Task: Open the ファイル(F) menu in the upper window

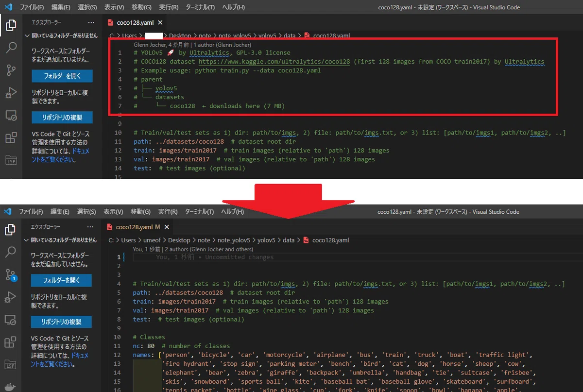Action: pos(32,7)
